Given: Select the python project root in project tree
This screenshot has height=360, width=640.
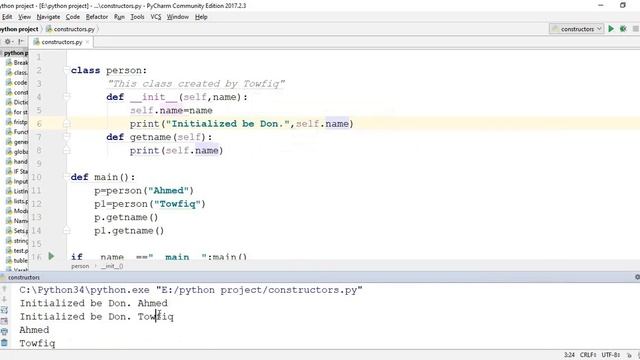Looking at the screenshot, I should pos(16,53).
